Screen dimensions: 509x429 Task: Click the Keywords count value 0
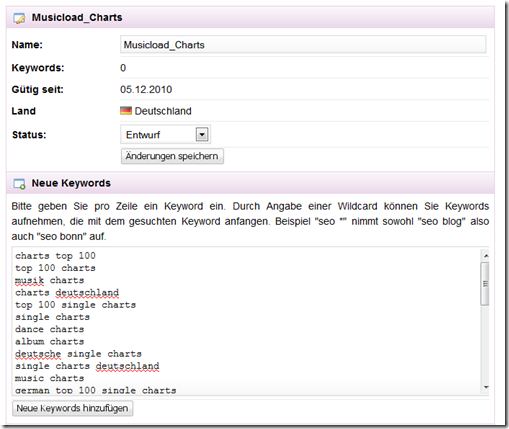coord(123,68)
